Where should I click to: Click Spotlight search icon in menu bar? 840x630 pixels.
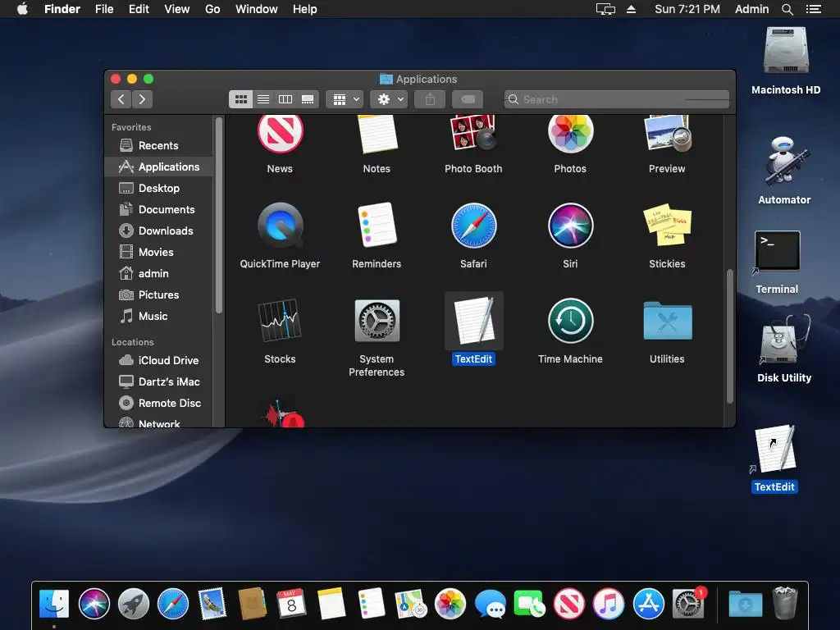click(x=787, y=9)
